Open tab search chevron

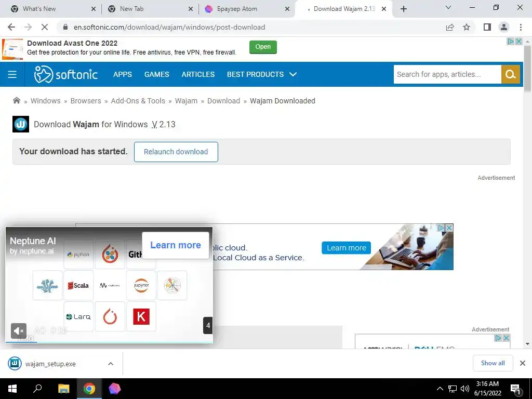pos(448,7)
